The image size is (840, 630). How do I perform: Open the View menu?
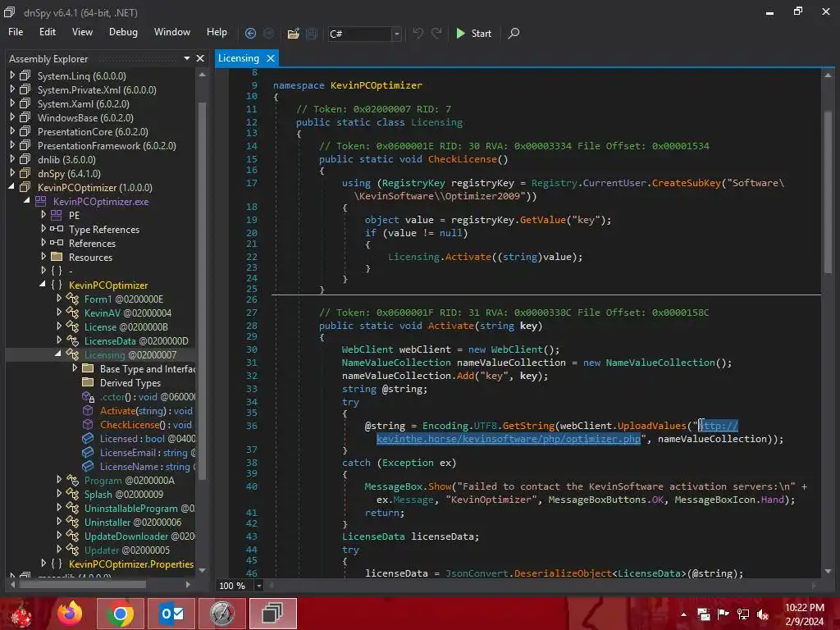(82, 32)
